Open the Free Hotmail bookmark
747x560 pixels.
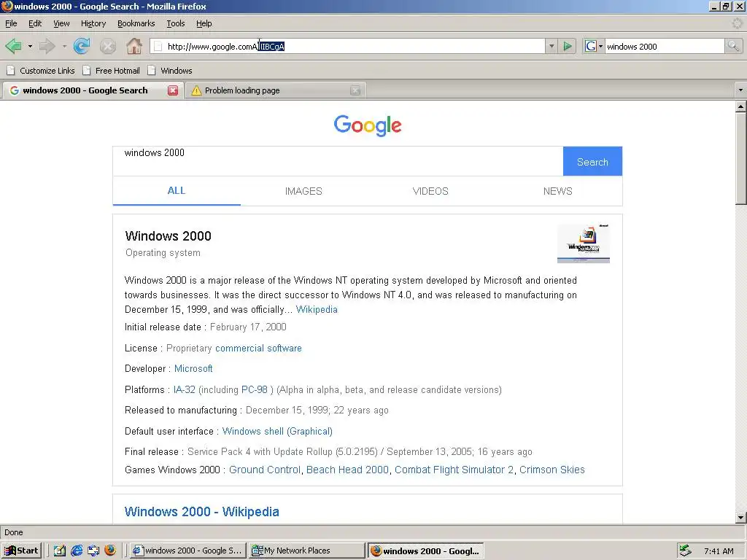point(111,71)
